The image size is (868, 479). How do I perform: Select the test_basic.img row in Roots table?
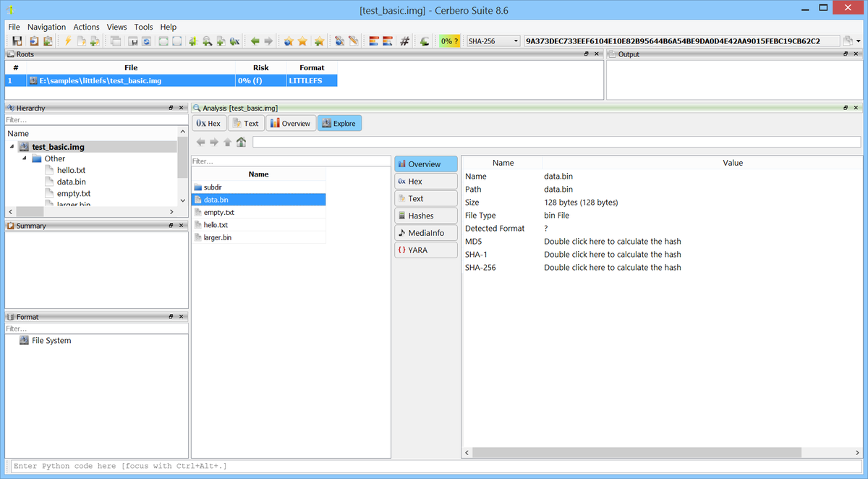[x=171, y=80]
